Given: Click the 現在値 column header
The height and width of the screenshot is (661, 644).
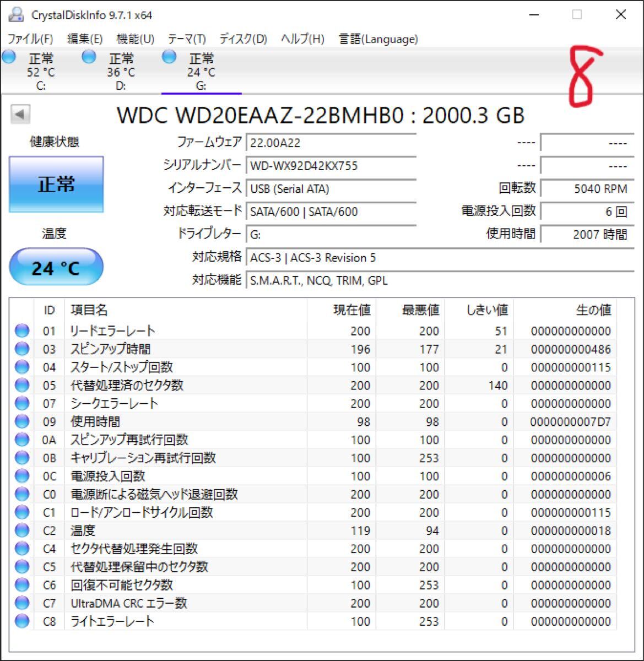Looking at the screenshot, I should [342, 310].
